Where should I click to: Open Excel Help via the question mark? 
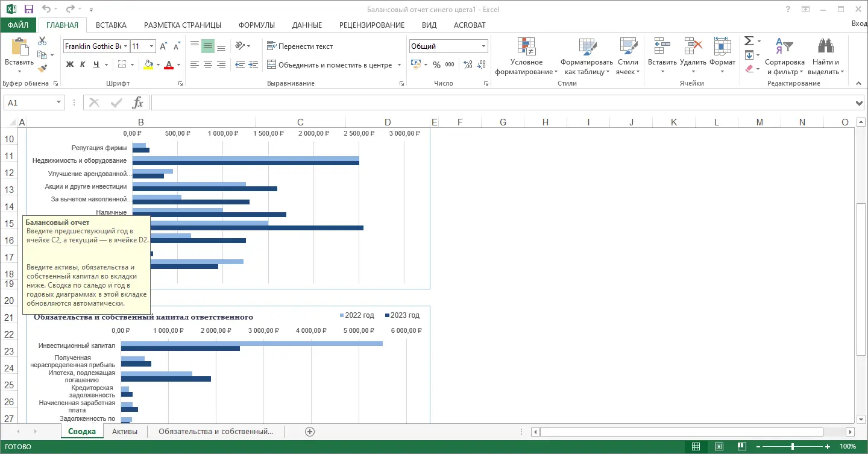point(788,9)
